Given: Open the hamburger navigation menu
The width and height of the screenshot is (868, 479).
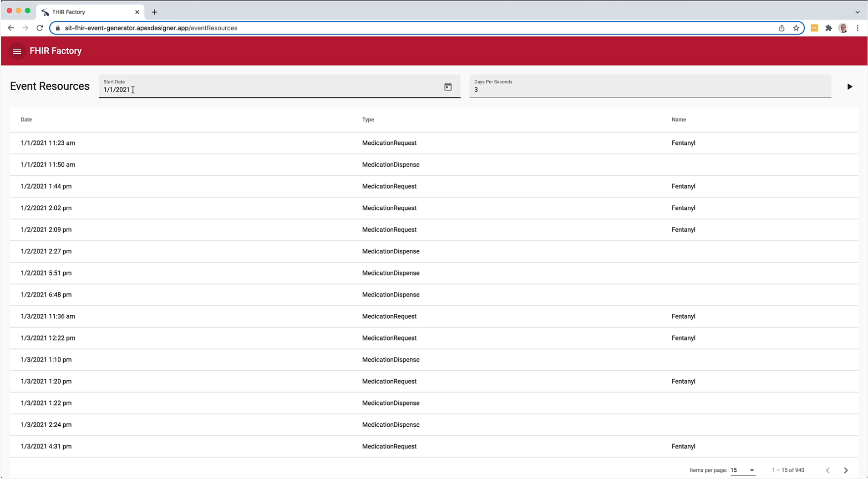Looking at the screenshot, I should pyautogui.click(x=17, y=51).
